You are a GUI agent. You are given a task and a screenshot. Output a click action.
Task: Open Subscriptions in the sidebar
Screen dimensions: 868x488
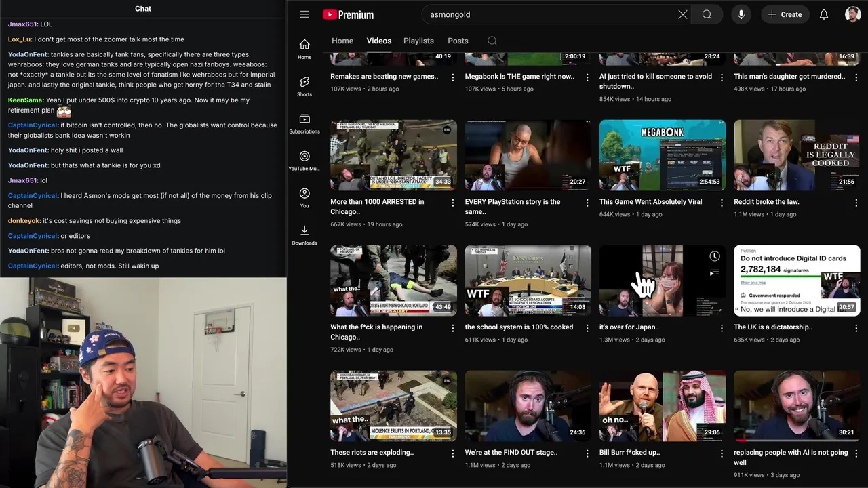pos(304,124)
